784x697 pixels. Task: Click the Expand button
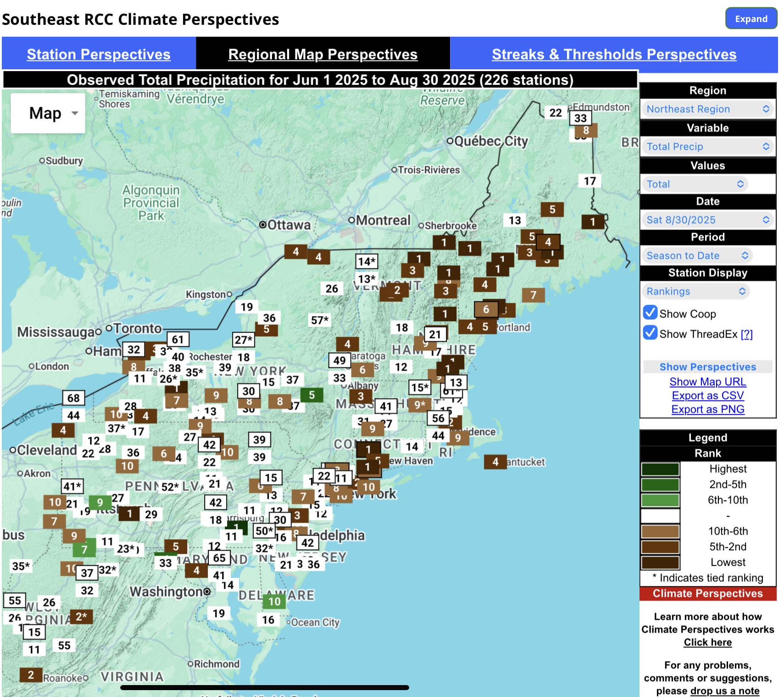(751, 18)
